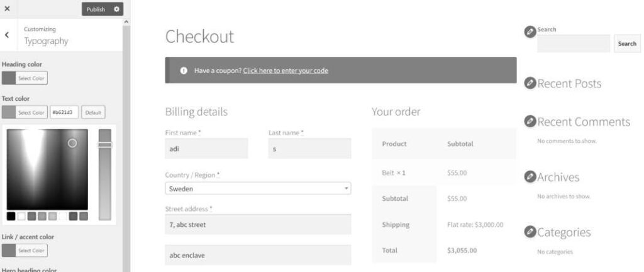644x272 pixels.
Task: Click the edit pencil icon beside Recent Comments
Action: click(x=530, y=122)
